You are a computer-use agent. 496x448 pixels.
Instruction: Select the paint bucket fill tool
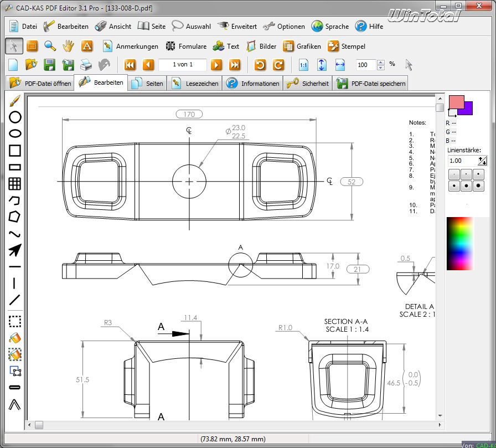15,337
